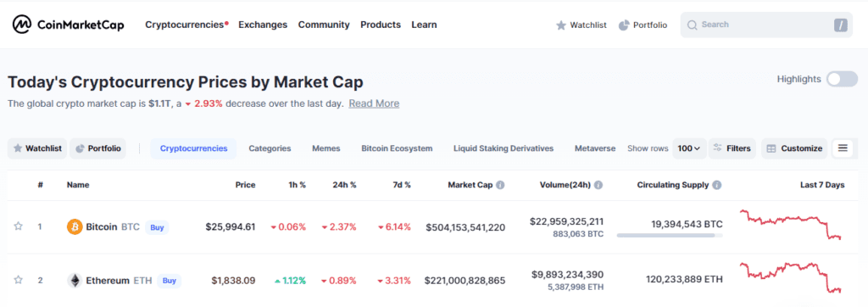Open Portfolio in the top header
Image resolution: width=868 pixels, height=307 pixels.
coord(643,25)
